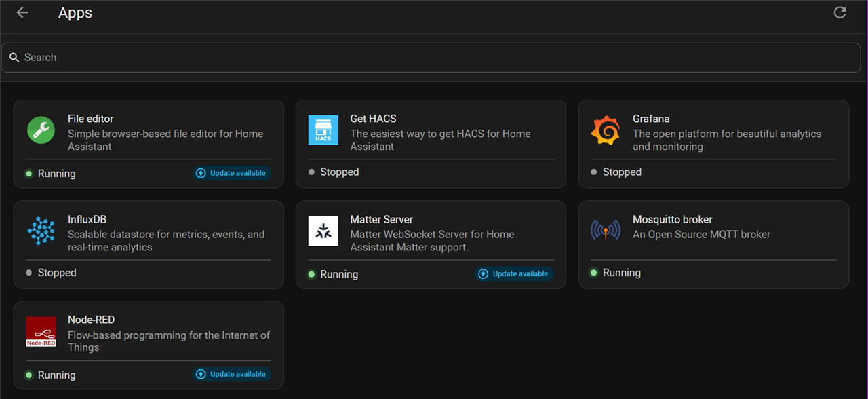This screenshot has height=399, width=868.
Task: Click 'The easiest way to get HACS' description
Action: pyautogui.click(x=440, y=140)
